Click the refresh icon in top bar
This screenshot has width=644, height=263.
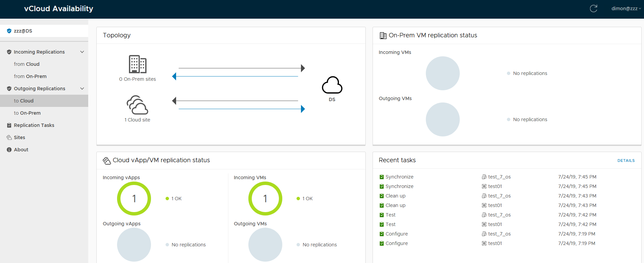tap(593, 8)
